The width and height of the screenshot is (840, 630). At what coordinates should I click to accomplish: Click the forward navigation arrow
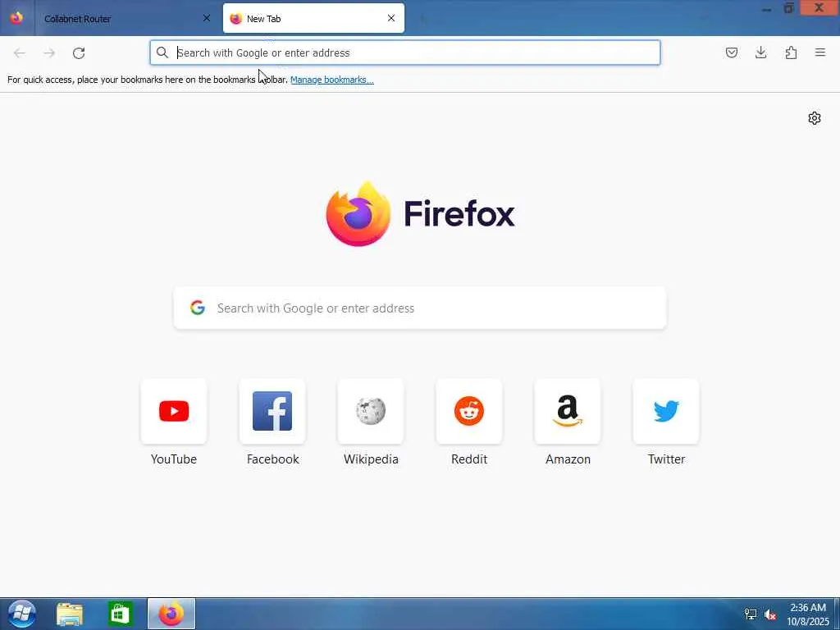(49, 52)
